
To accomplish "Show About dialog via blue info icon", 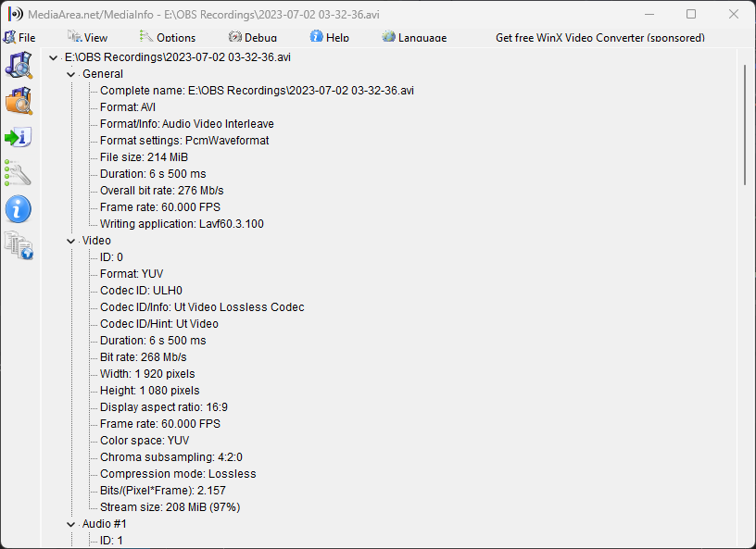I will [x=18, y=209].
